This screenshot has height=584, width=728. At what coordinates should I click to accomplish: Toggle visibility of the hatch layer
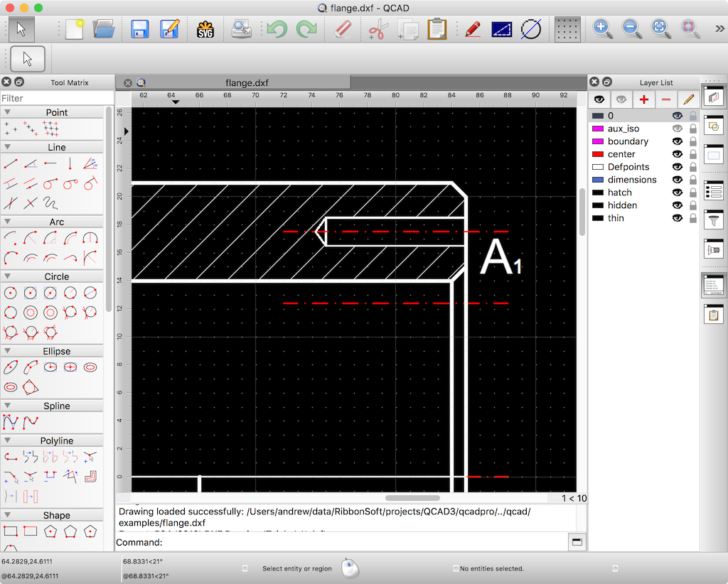click(x=678, y=193)
